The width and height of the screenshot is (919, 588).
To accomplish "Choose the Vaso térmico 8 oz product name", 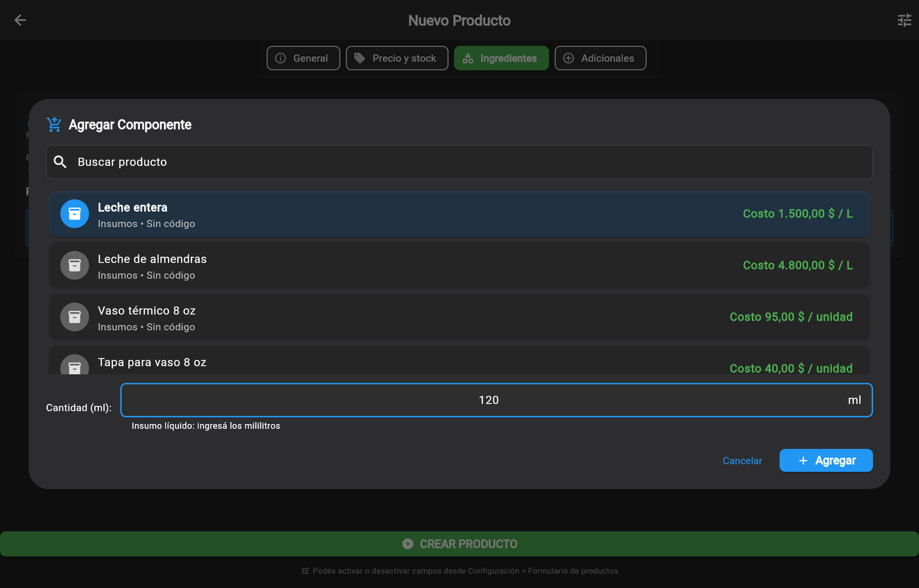I will pyautogui.click(x=147, y=311).
